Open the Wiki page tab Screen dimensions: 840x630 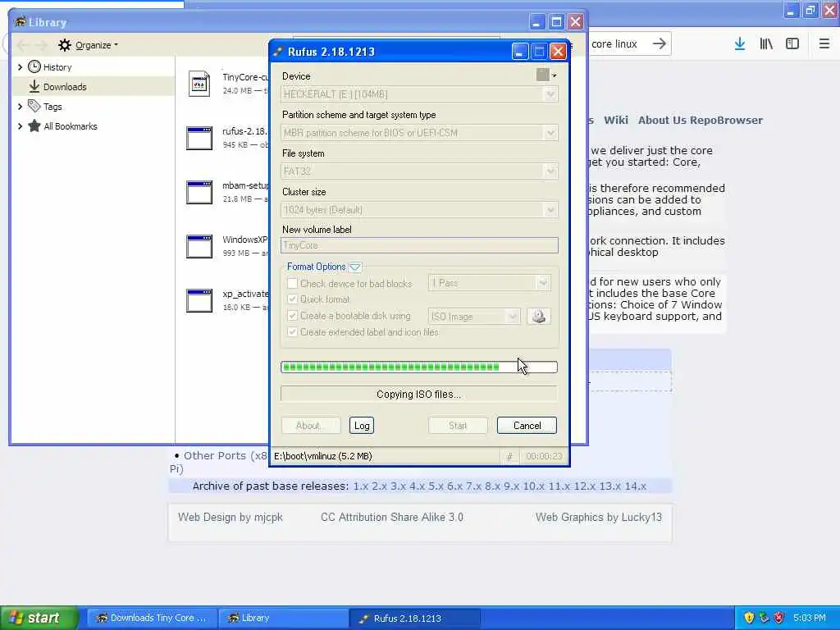tap(615, 120)
